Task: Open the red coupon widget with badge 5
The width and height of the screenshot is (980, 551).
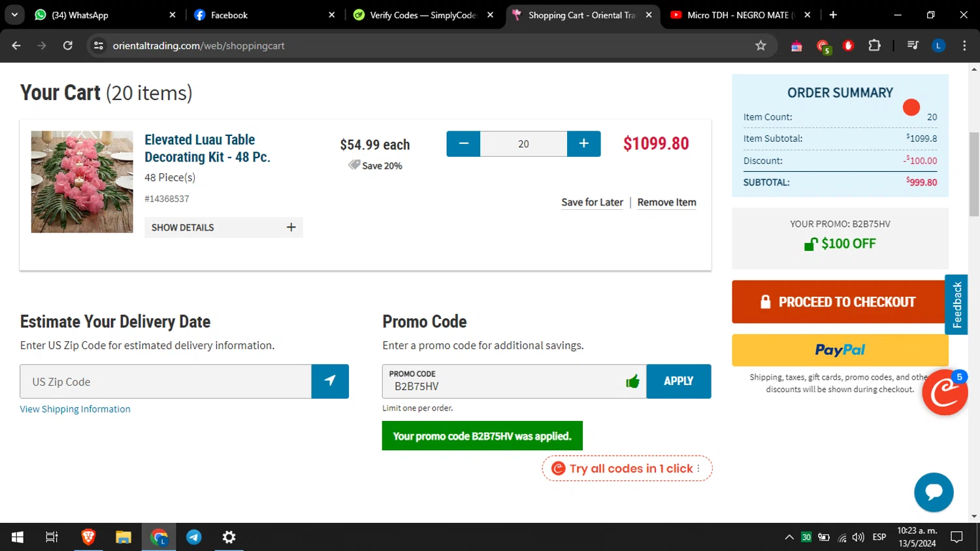Action: [x=945, y=392]
